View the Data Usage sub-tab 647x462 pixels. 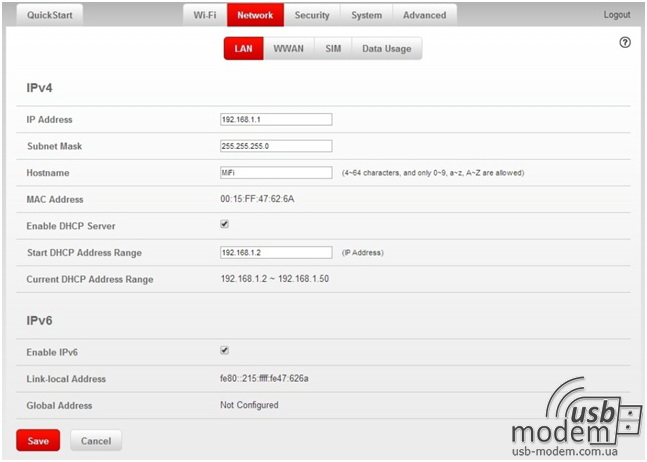click(x=387, y=49)
